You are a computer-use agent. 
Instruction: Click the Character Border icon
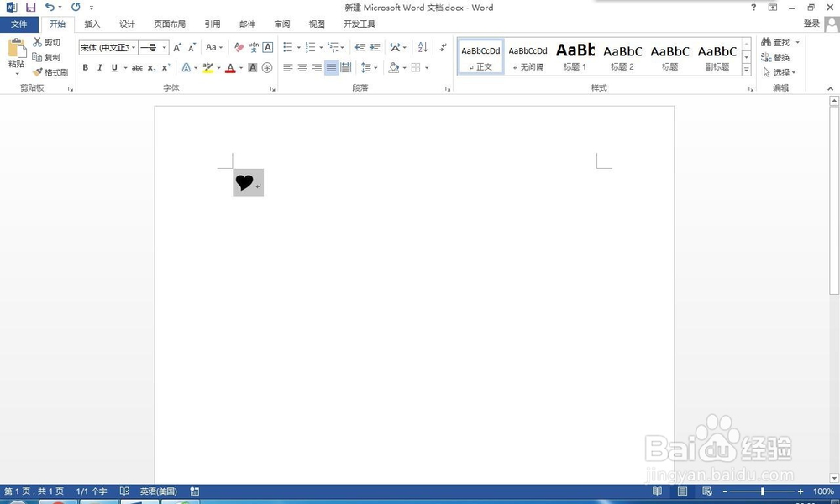point(268,48)
